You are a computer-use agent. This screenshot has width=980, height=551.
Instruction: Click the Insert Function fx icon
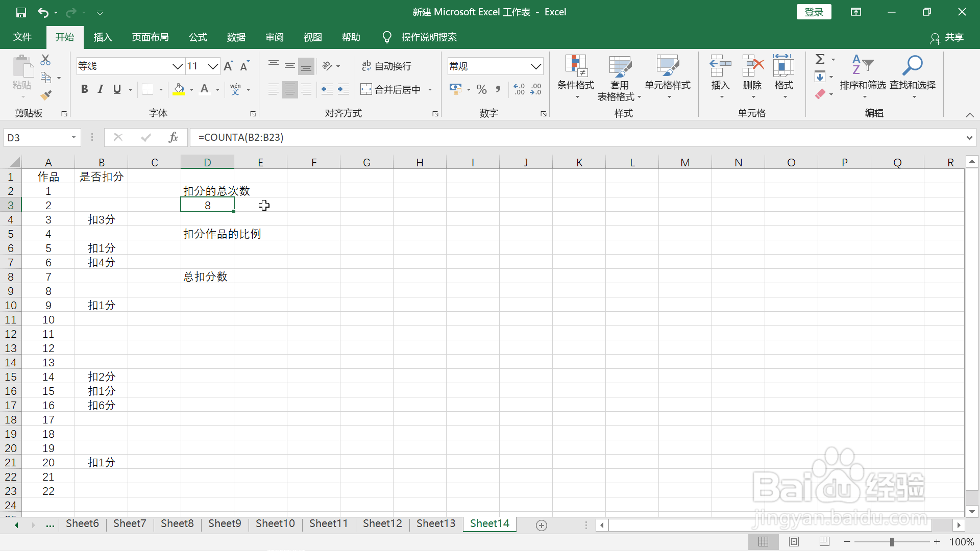coord(173,137)
